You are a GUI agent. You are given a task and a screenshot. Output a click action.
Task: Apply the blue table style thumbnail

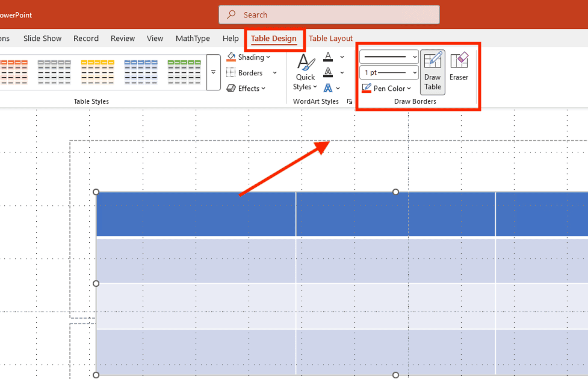[x=141, y=72]
